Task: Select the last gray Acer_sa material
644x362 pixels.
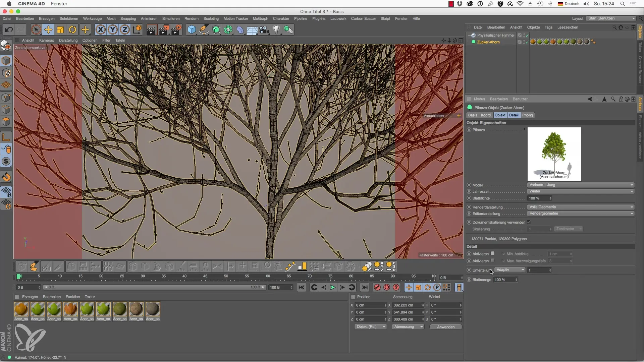Action: 153,309
